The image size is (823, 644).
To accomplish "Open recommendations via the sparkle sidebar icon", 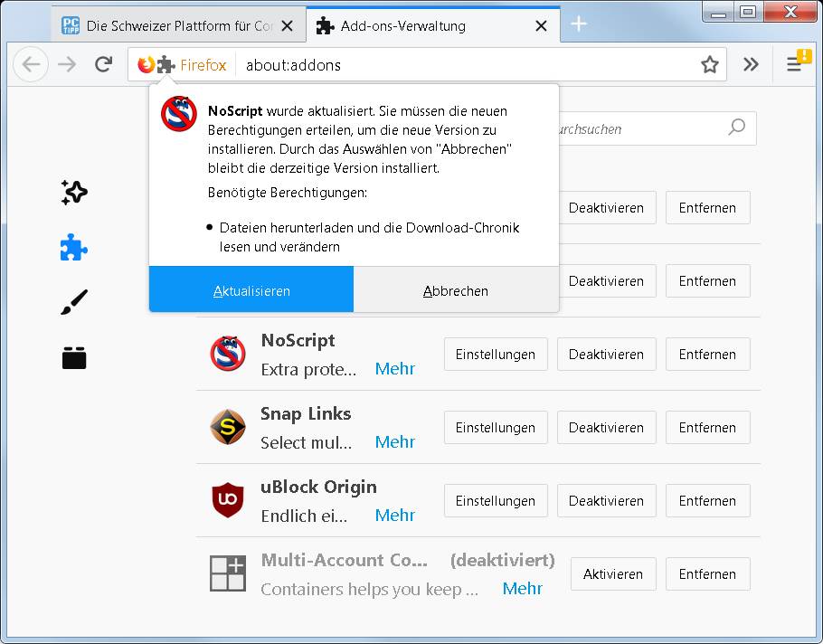I will 73,193.
